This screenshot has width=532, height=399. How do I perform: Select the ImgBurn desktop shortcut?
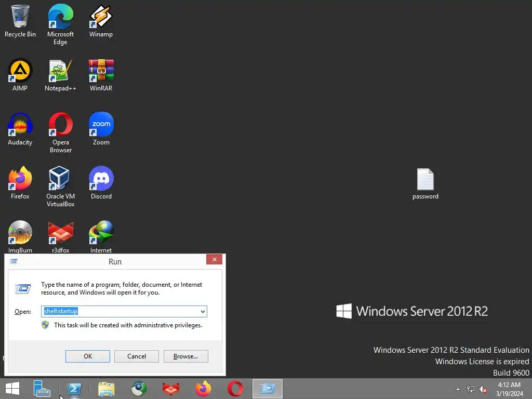(x=20, y=236)
